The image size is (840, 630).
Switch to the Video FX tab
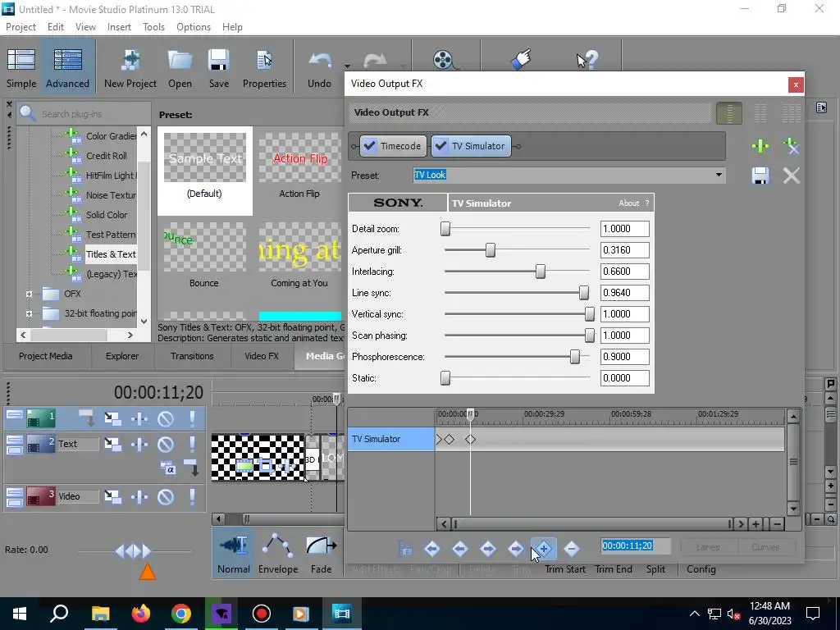[262, 356]
